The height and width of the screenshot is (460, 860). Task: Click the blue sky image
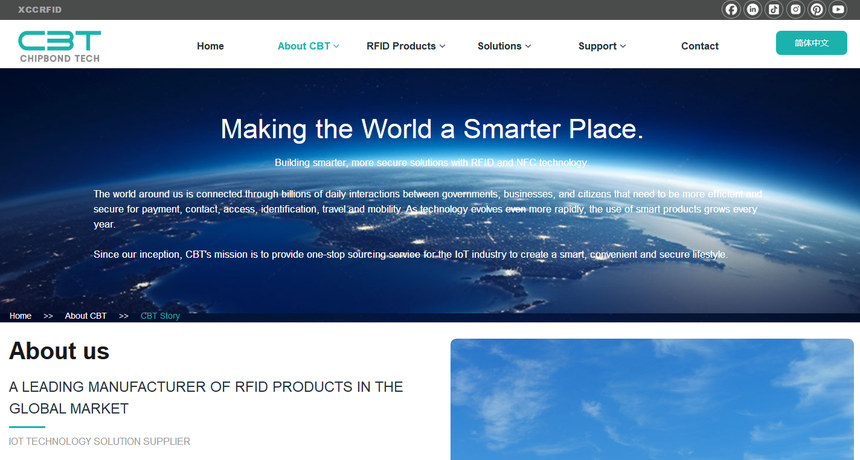click(652, 400)
